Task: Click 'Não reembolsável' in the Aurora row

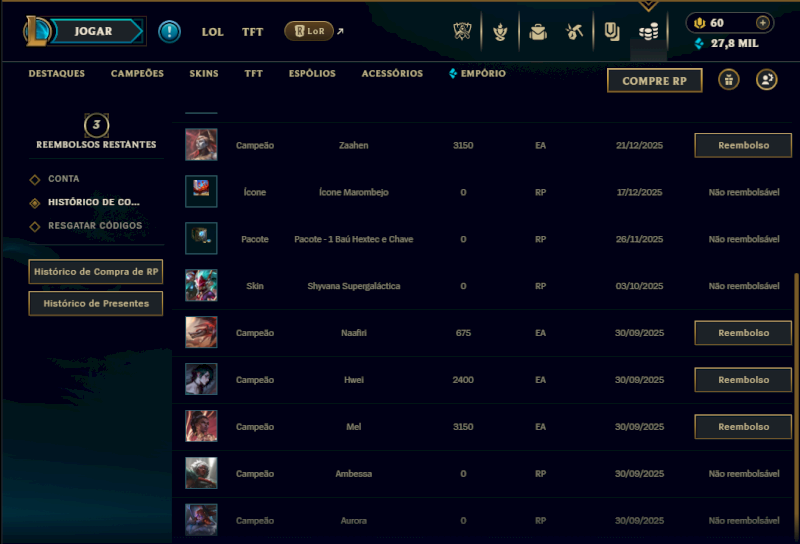Action: [x=743, y=521]
